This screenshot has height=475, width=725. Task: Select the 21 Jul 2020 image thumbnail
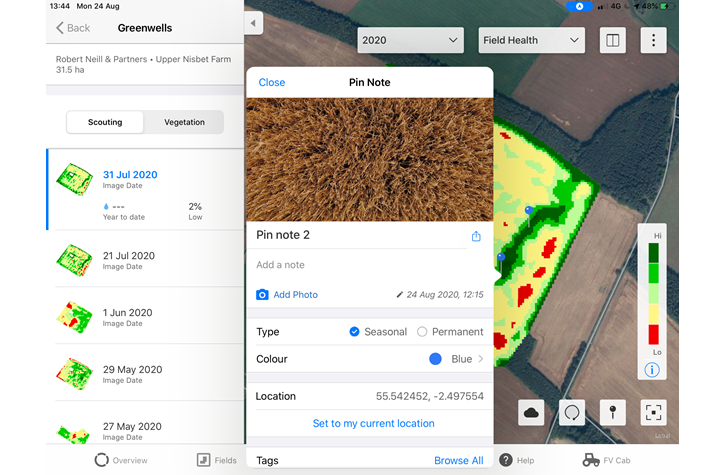tap(74, 260)
